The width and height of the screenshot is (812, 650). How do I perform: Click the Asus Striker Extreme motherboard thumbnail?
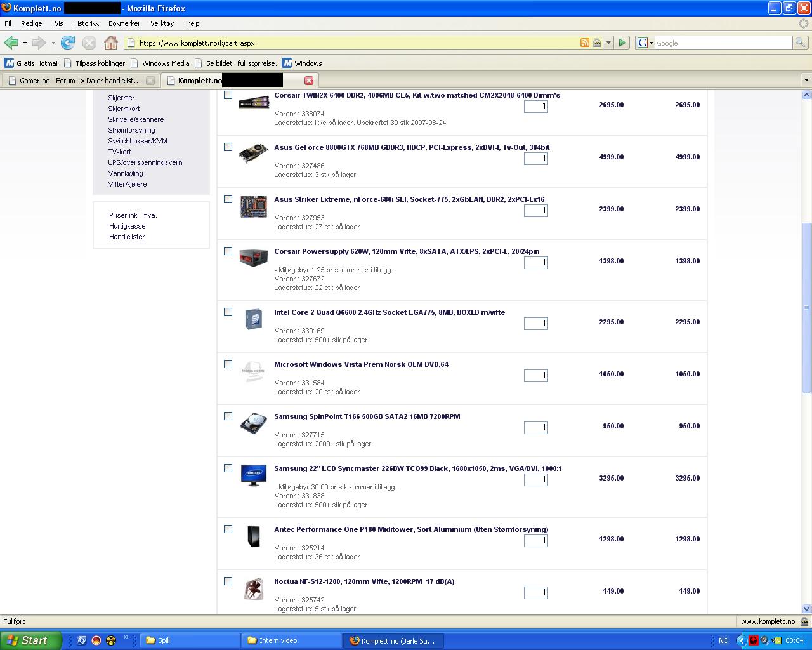254,207
